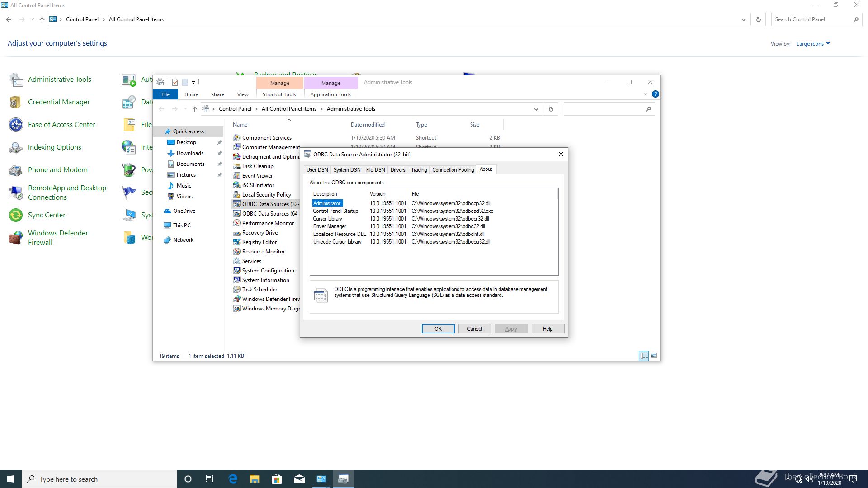Image resolution: width=868 pixels, height=488 pixels.
Task: Open Credential Manager icon
Action: (x=16, y=102)
